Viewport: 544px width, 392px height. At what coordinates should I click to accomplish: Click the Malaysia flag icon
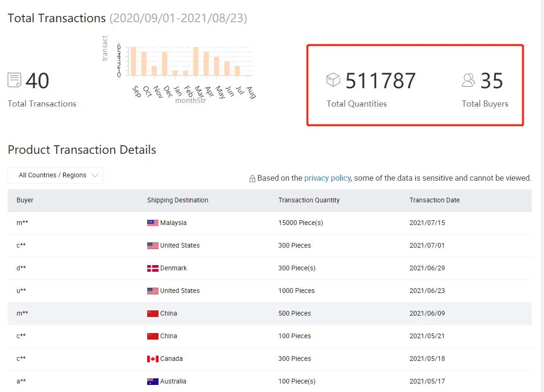pyautogui.click(x=152, y=223)
